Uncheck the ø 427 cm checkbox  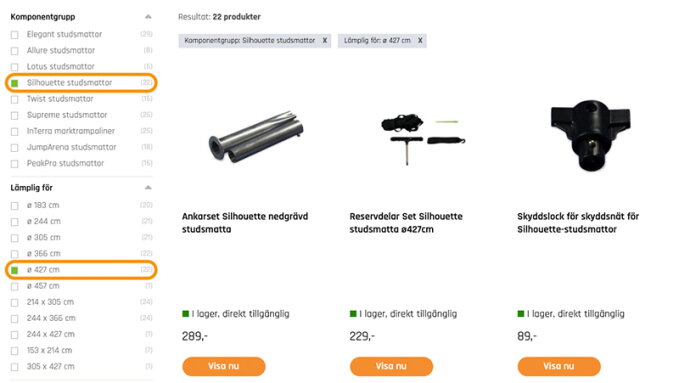tap(15, 270)
